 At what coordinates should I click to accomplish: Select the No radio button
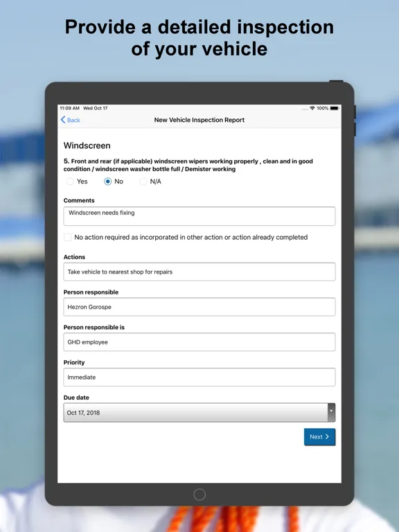pyautogui.click(x=107, y=181)
